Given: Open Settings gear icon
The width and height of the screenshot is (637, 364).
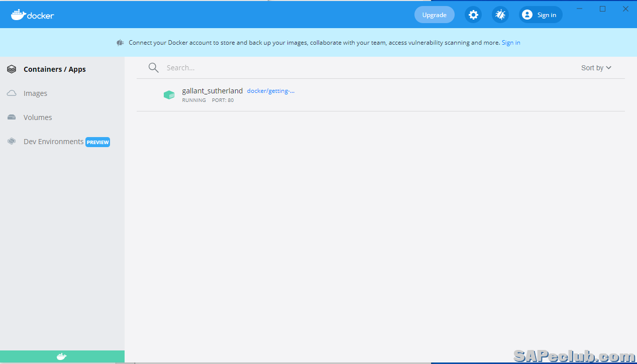Looking at the screenshot, I should point(473,15).
